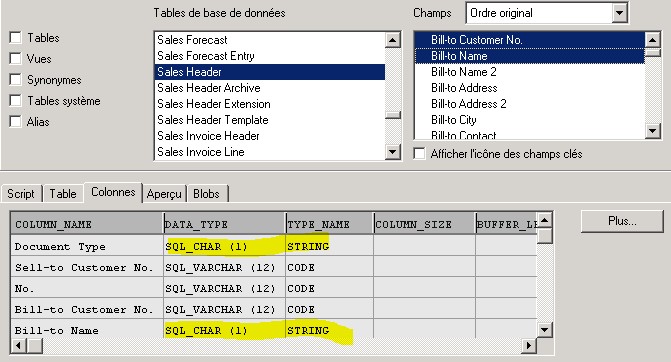Image resolution: width=671 pixels, height=362 pixels.
Task: Click the columns grid scroll-up arrow
Action: tap(544, 221)
